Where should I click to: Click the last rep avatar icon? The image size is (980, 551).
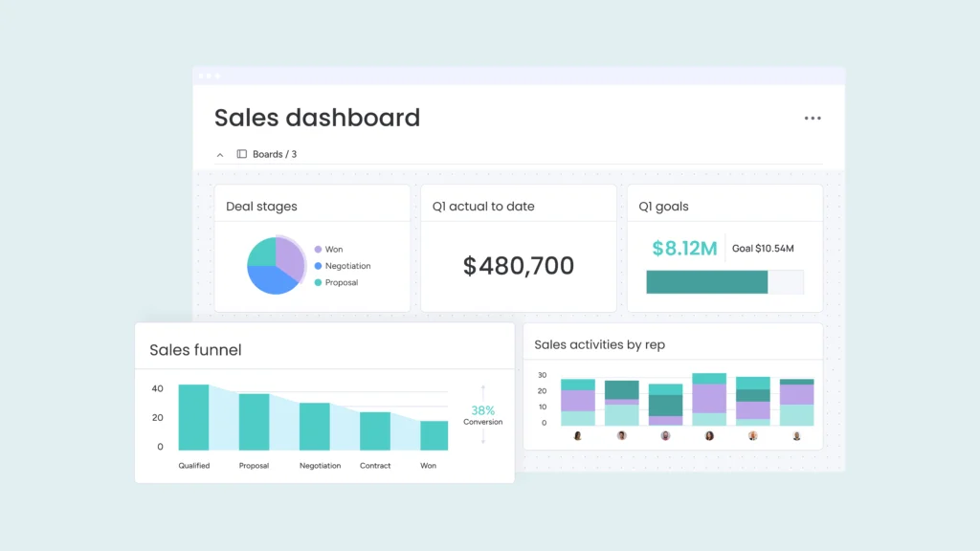pyautogui.click(x=795, y=435)
